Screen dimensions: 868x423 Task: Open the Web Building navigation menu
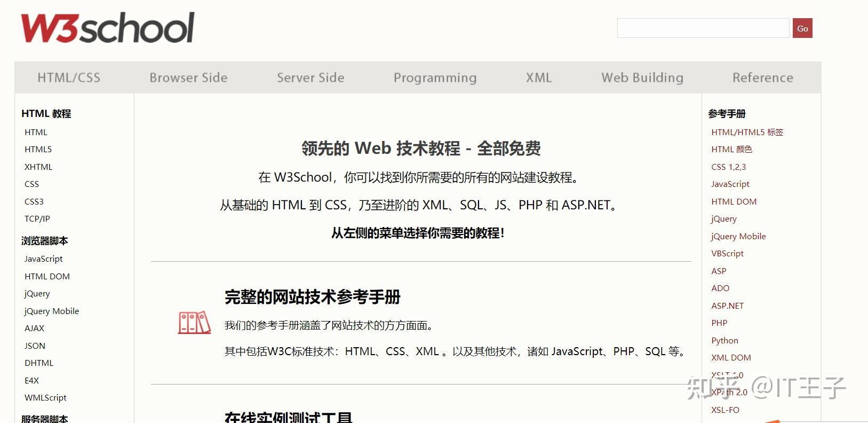pyautogui.click(x=642, y=78)
